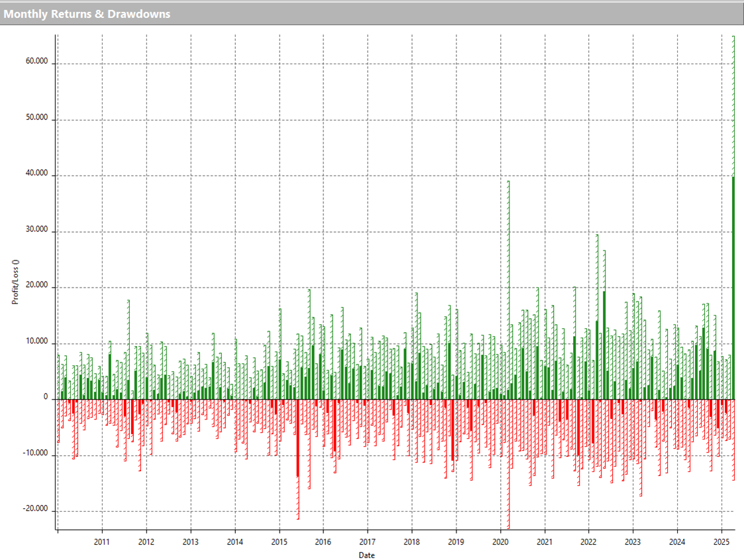The image size is (744, 560).
Task: Click the 60.000 y-axis tick label
Action: click(x=37, y=62)
